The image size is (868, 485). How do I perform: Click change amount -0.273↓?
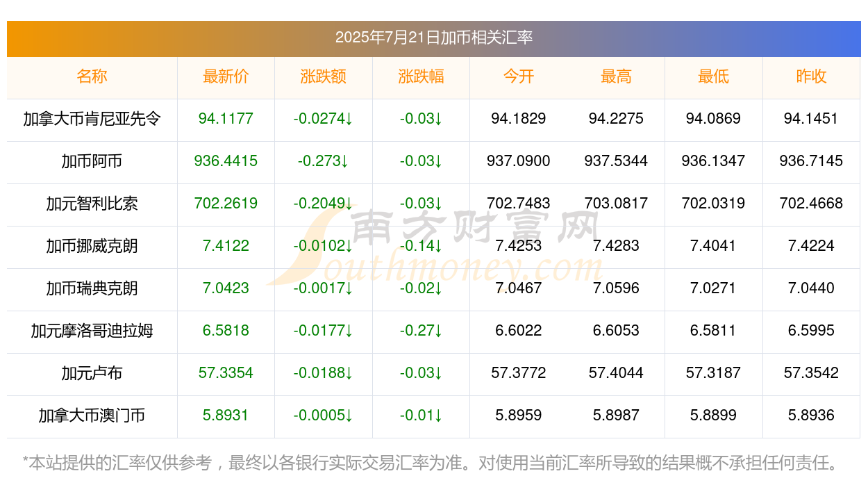(x=324, y=161)
